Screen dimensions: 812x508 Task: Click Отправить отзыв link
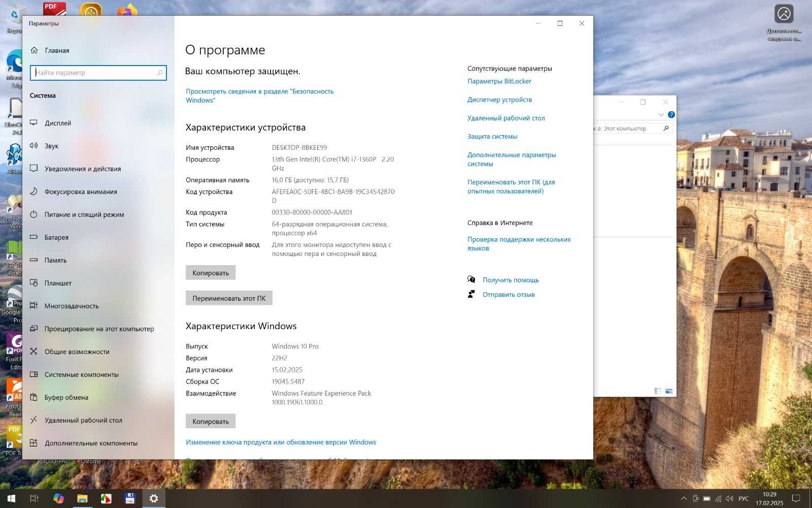(x=509, y=295)
